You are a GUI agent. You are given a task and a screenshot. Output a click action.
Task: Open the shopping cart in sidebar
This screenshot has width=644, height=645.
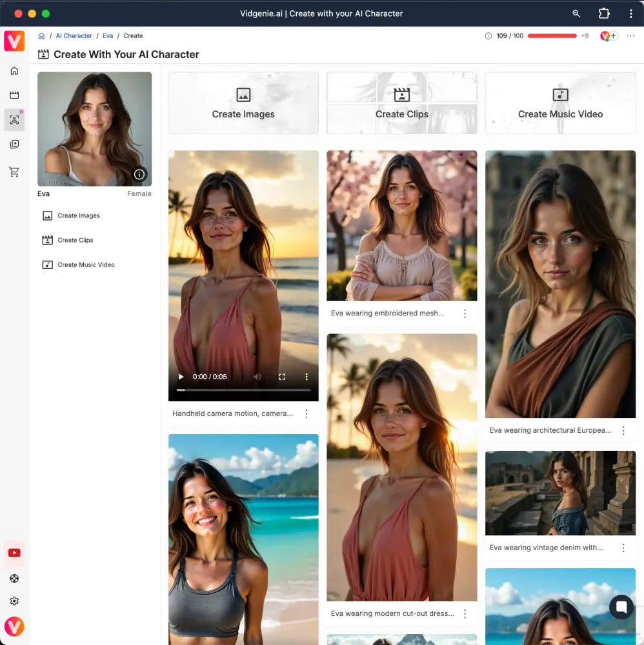click(x=14, y=172)
